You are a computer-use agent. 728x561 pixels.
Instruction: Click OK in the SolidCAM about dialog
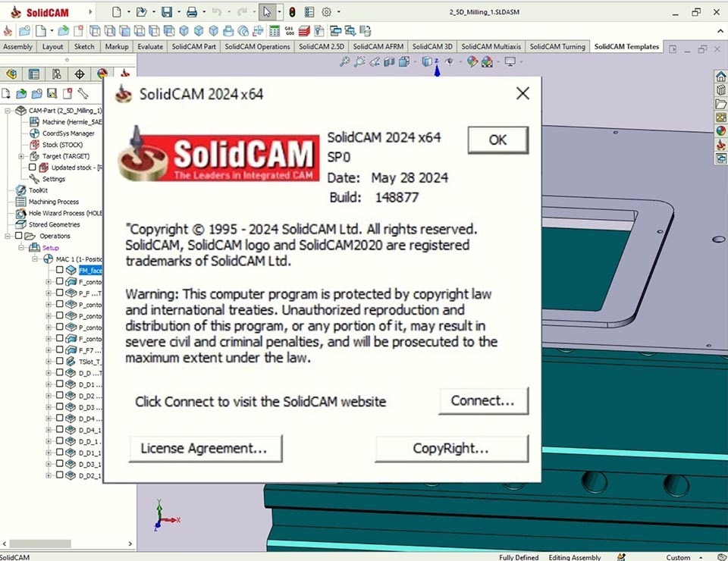pyautogui.click(x=497, y=139)
